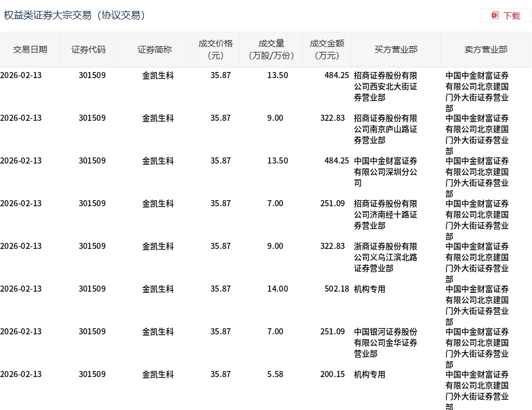Click 机构专用 in the 502.18 row

click(x=370, y=289)
